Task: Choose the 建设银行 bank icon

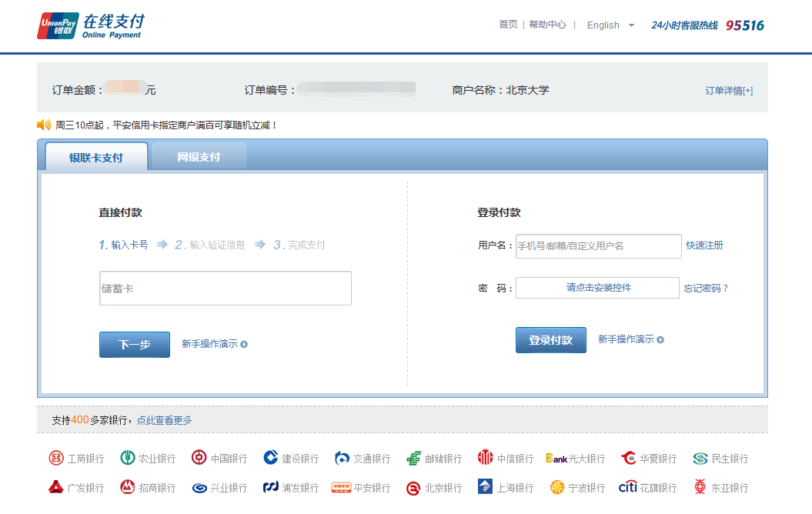Action: click(x=270, y=459)
